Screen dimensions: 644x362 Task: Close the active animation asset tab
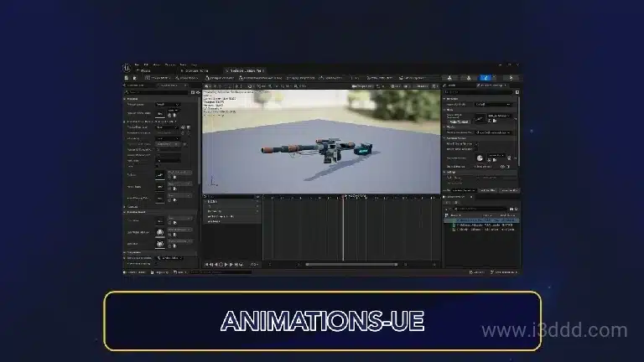[263, 70]
